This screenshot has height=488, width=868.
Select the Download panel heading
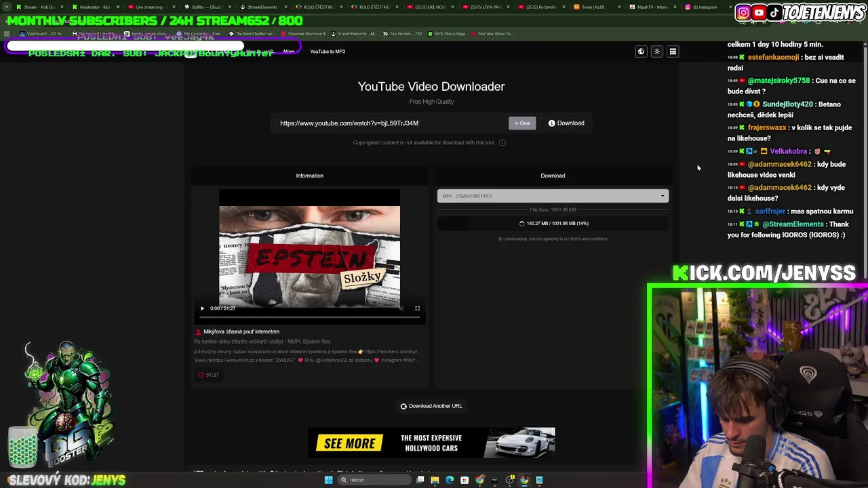553,176
